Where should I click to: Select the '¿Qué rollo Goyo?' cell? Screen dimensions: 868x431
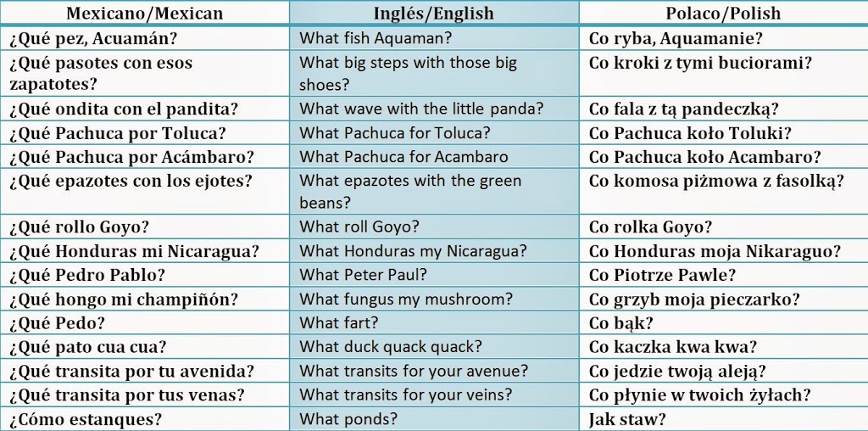click(x=144, y=227)
